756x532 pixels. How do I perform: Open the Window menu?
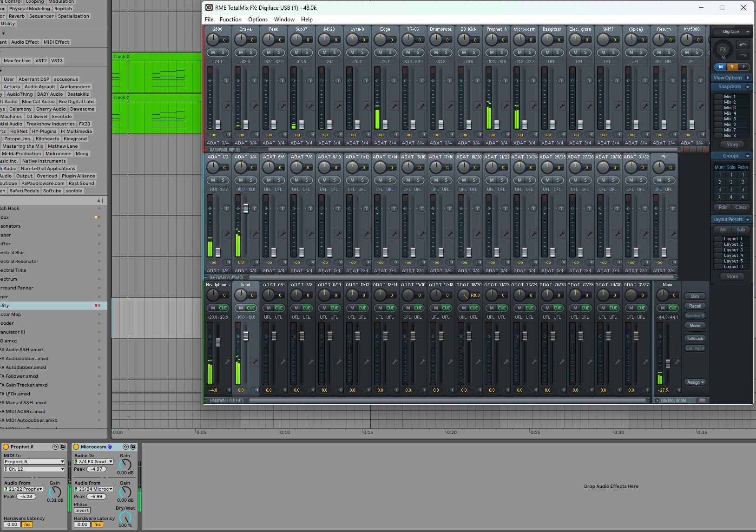284,20
